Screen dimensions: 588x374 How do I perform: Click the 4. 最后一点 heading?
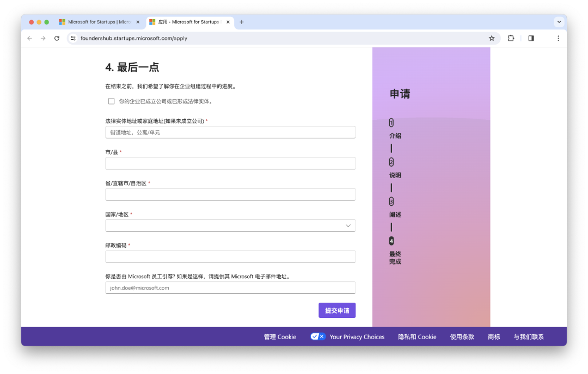[x=132, y=68]
